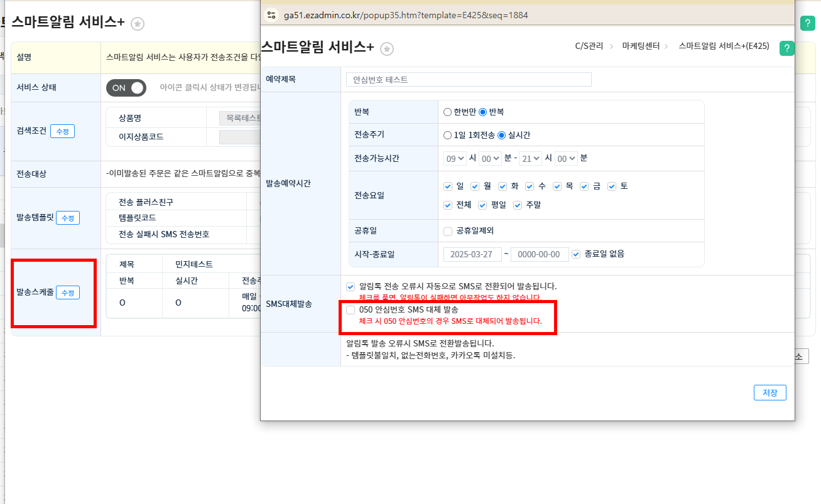This screenshot has width=821, height=504.
Task: Check the 공휴일제외 checkbox
Action: tap(448, 231)
